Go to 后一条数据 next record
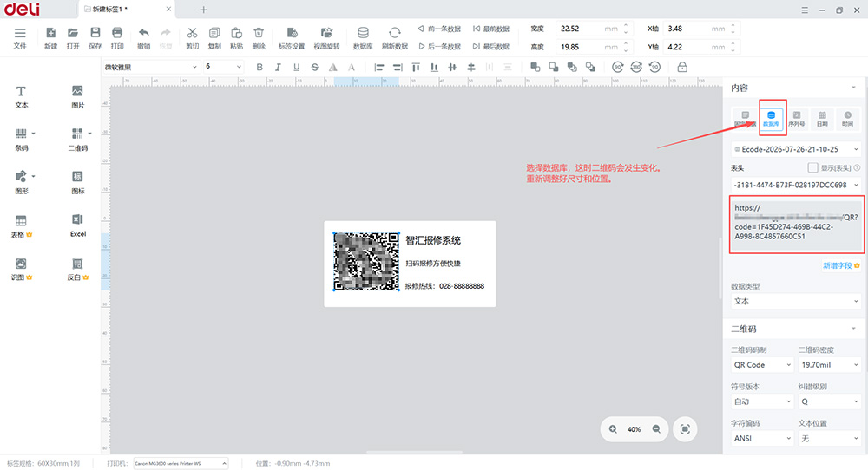The height and width of the screenshot is (470, 868). point(439,47)
